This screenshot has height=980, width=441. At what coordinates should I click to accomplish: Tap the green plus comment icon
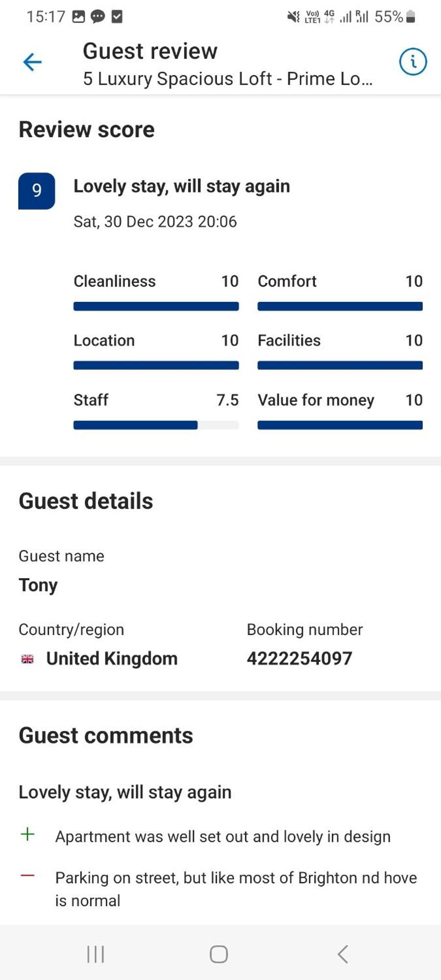click(27, 834)
